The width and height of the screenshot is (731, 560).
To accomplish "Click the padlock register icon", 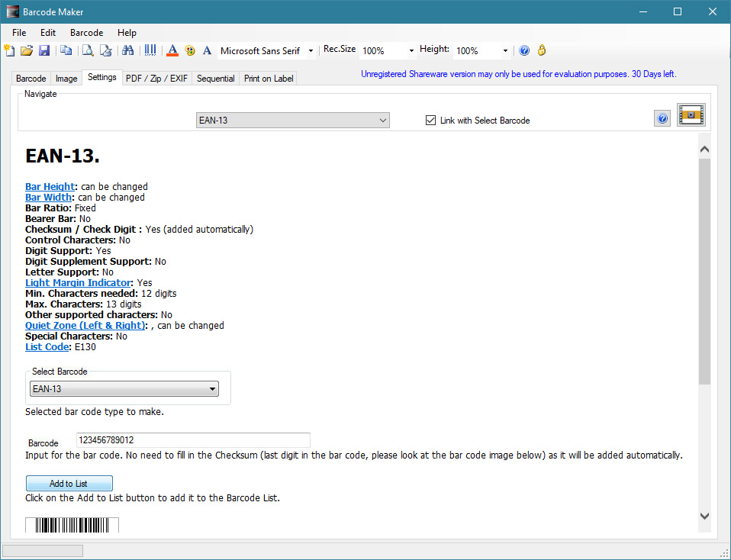I will [542, 50].
